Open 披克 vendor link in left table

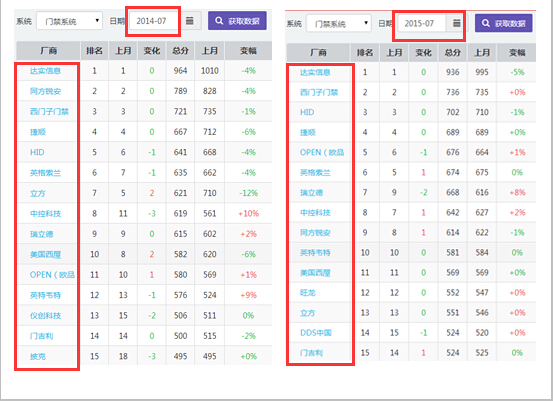pos(38,356)
